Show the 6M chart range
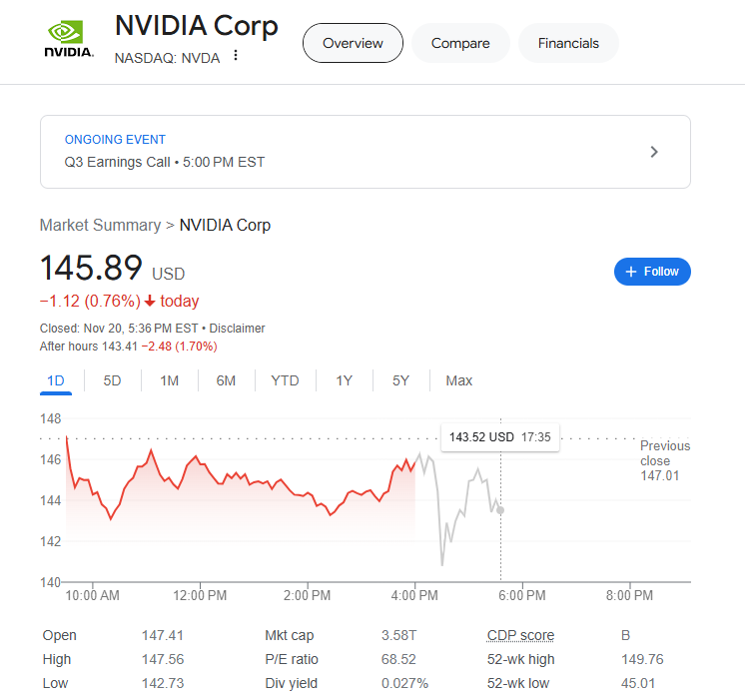 click(x=226, y=380)
